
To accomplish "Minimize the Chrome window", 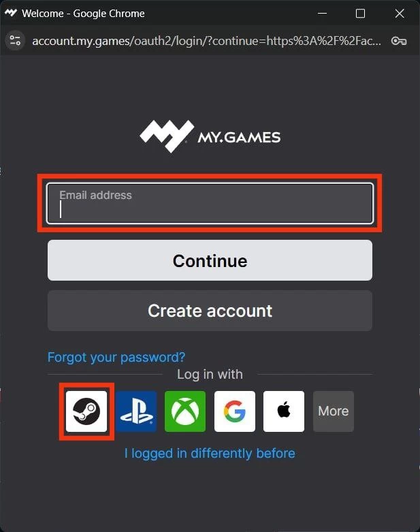I will [323, 14].
